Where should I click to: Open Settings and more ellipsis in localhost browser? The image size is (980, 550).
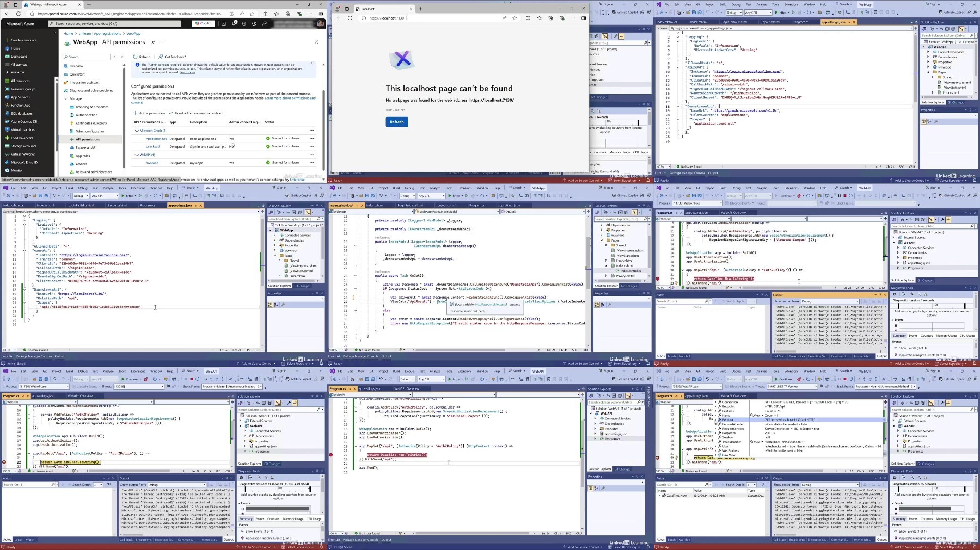(x=573, y=18)
